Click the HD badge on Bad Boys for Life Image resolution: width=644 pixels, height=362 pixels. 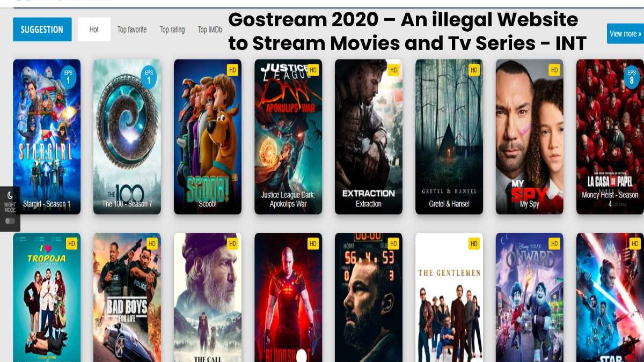[152, 243]
